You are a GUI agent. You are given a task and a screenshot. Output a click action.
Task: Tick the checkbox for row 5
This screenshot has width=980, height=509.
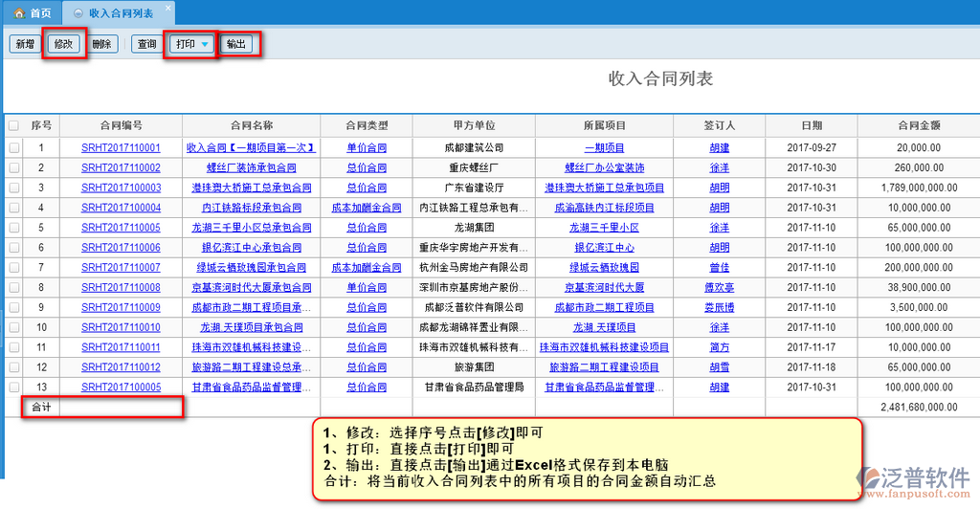click(x=13, y=228)
